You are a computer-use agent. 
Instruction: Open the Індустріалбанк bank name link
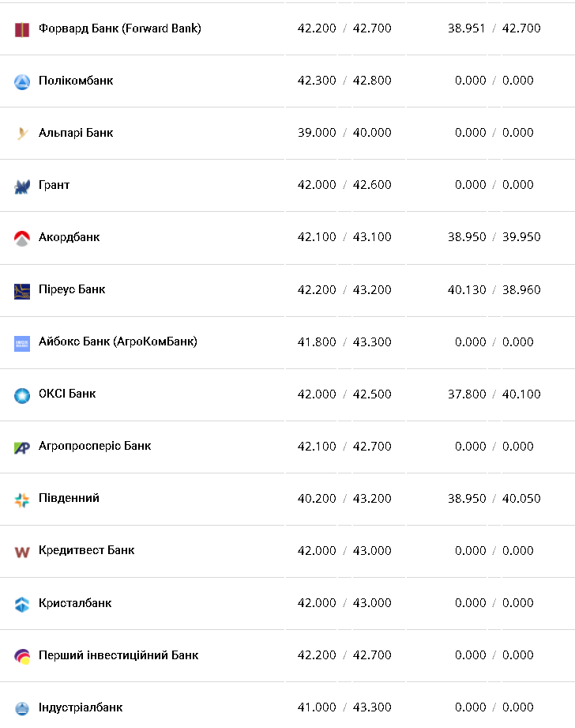[x=81, y=707]
